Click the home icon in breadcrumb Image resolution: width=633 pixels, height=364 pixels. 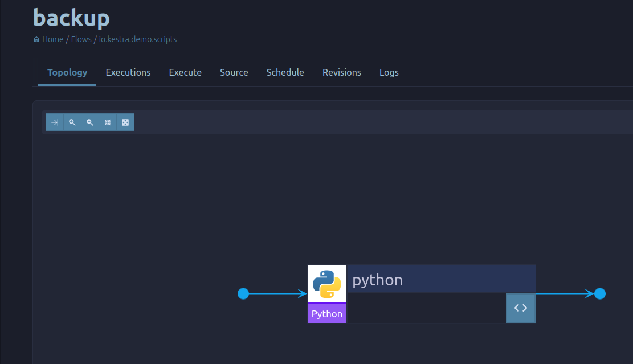coord(36,39)
